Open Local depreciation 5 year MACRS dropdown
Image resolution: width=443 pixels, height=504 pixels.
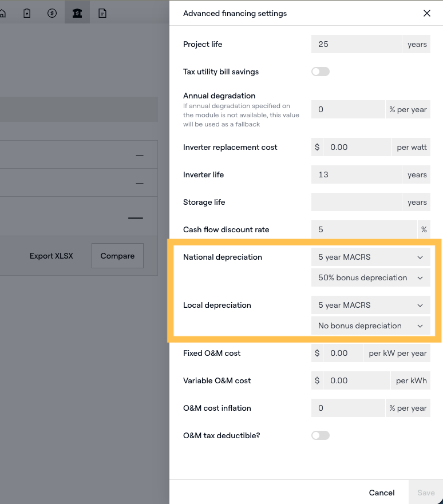[x=371, y=305]
